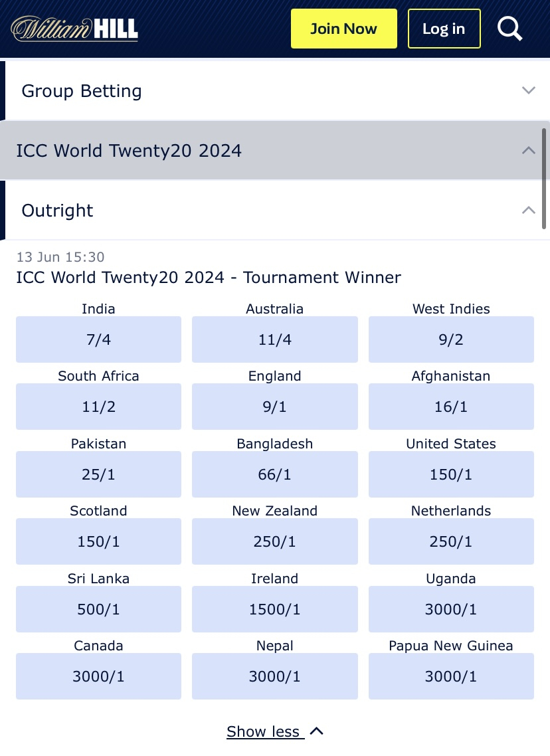Screen dimensions: 550x756
Task: Select New Zealand odds 250/1
Action: [275, 541]
